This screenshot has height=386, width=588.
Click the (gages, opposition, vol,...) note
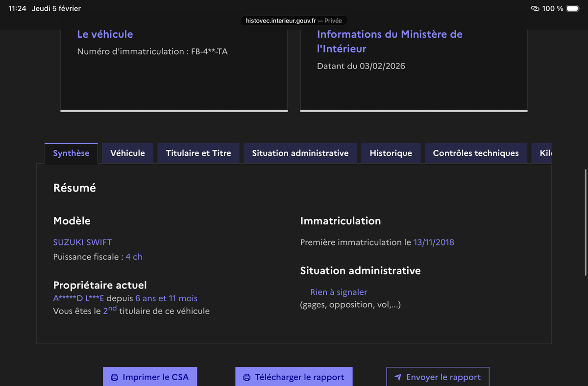pos(350,305)
